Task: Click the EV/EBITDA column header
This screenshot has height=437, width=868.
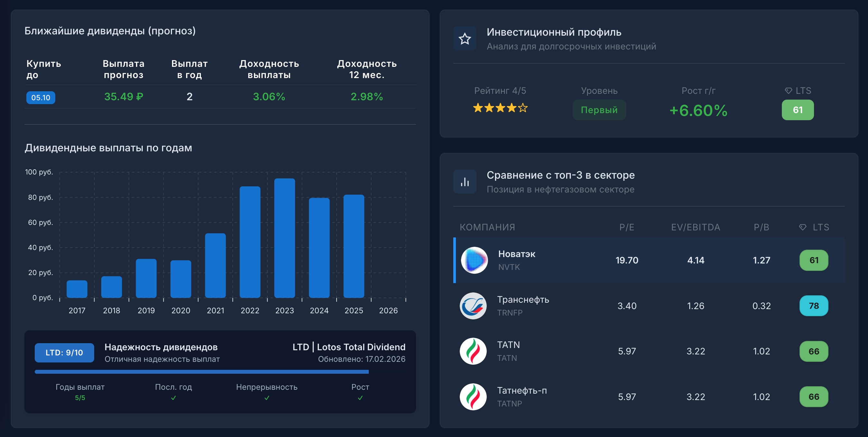Action: pyautogui.click(x=695, y=227)
